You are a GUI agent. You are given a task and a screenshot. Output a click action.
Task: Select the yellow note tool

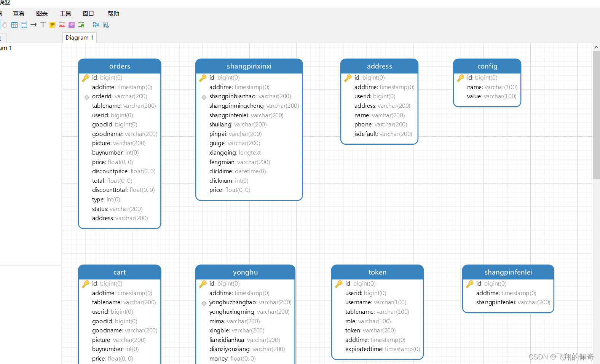[x=53, y=25]
